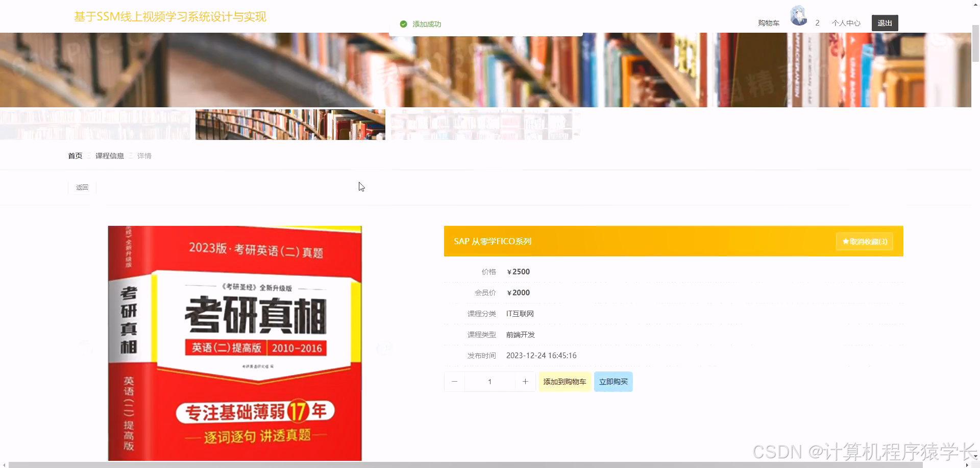This screenshot has width=980, height=468.
Task: Go to 首页 in breadcrumb
Action: 75,156
